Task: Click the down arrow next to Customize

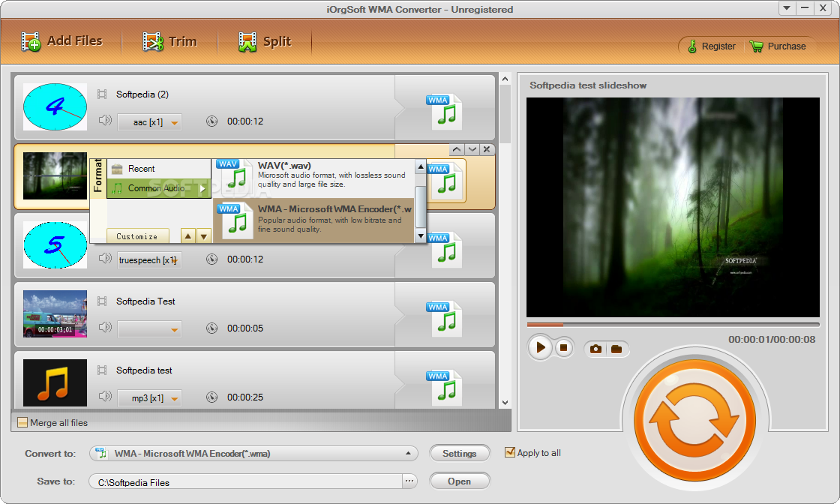Action: coord(203,236)
